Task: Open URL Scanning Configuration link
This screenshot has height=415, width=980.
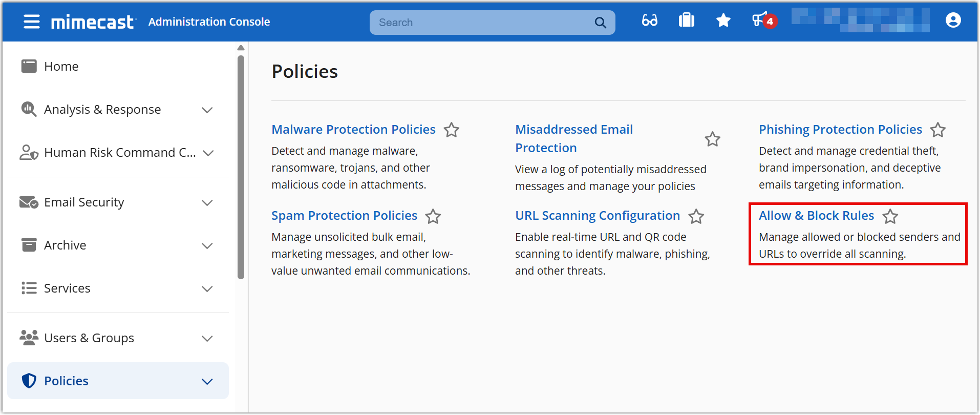Action: (x=598, y=216)
